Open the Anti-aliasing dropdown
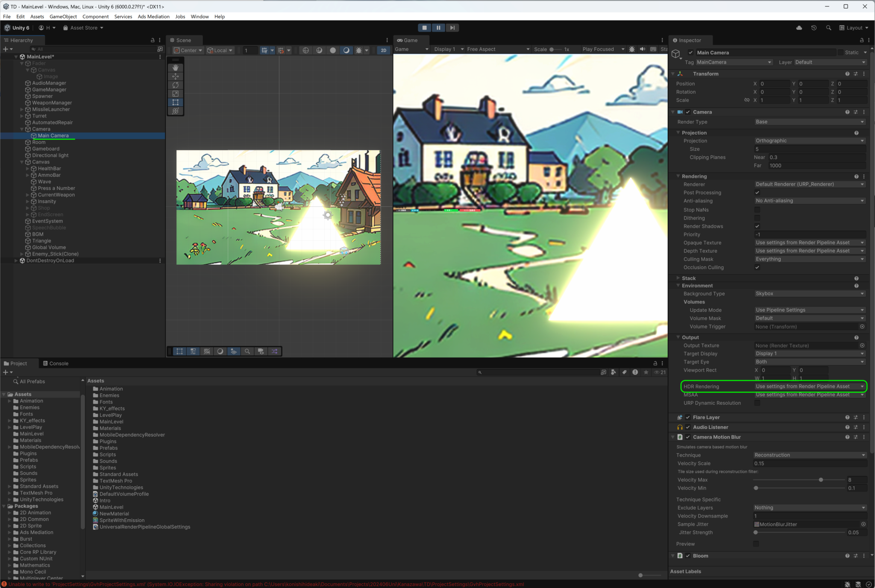The image size is (875, 588). click(x=809, y=201)
